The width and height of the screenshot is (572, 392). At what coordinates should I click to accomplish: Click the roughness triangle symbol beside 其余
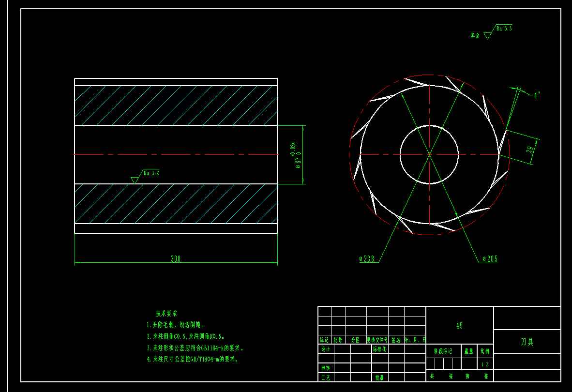click(x=488, y=36)
